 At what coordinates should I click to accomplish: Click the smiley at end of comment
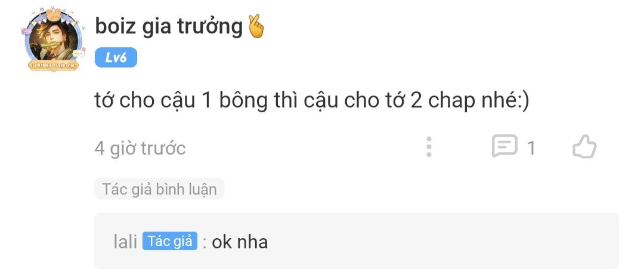[x=524, y=101]
